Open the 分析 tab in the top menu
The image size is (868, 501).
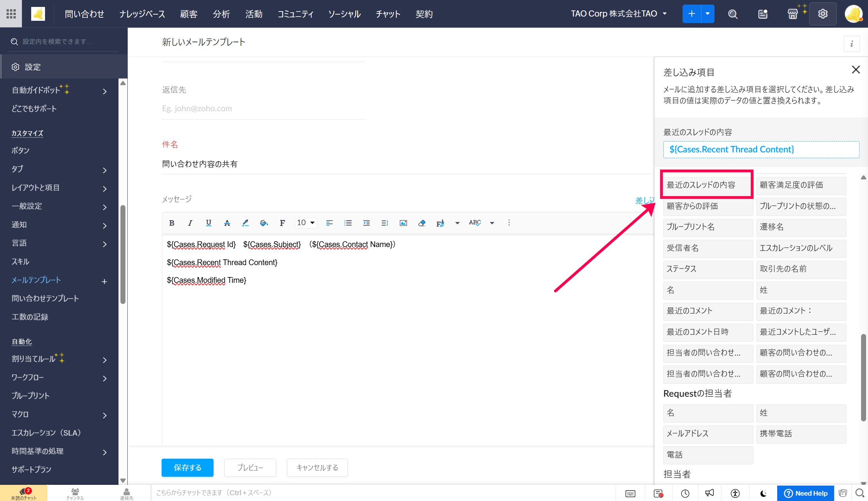[221, 14]
